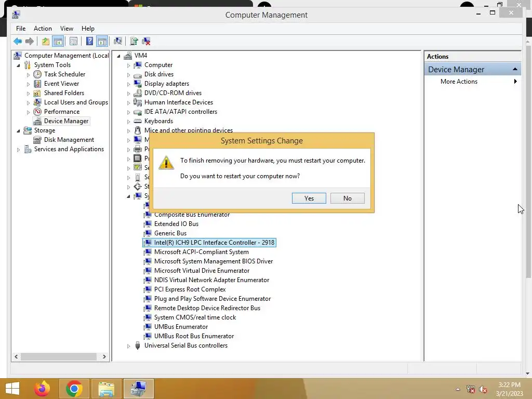Open the Help menu

coord(88,29)
